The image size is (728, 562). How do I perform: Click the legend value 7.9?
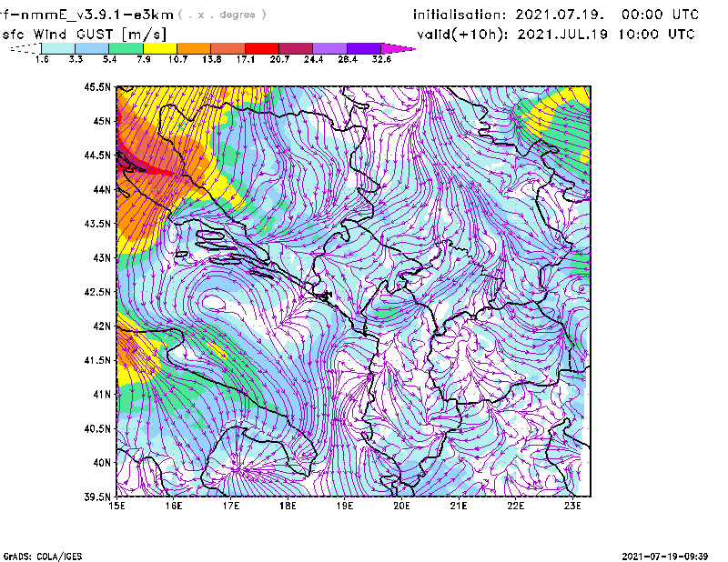144,59
